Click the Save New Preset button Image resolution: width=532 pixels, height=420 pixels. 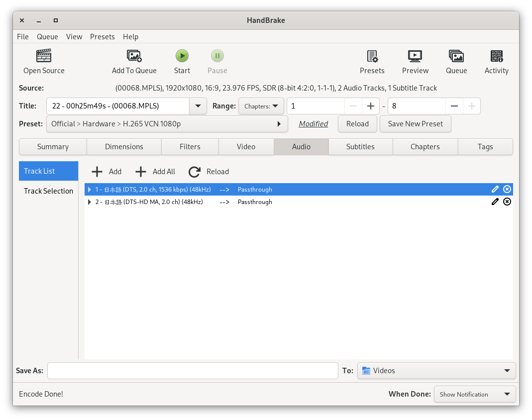pos(415,124)
